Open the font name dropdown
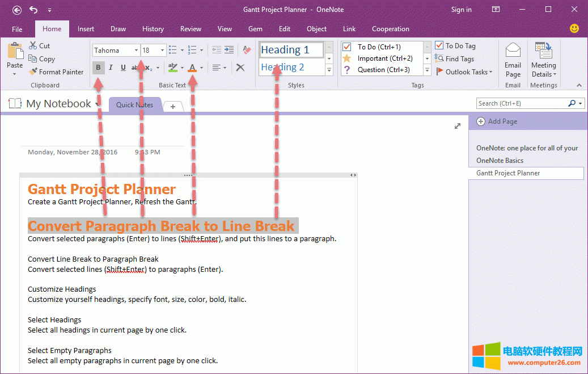The width and height of the screenshot is (588, 374). [137, 51]
